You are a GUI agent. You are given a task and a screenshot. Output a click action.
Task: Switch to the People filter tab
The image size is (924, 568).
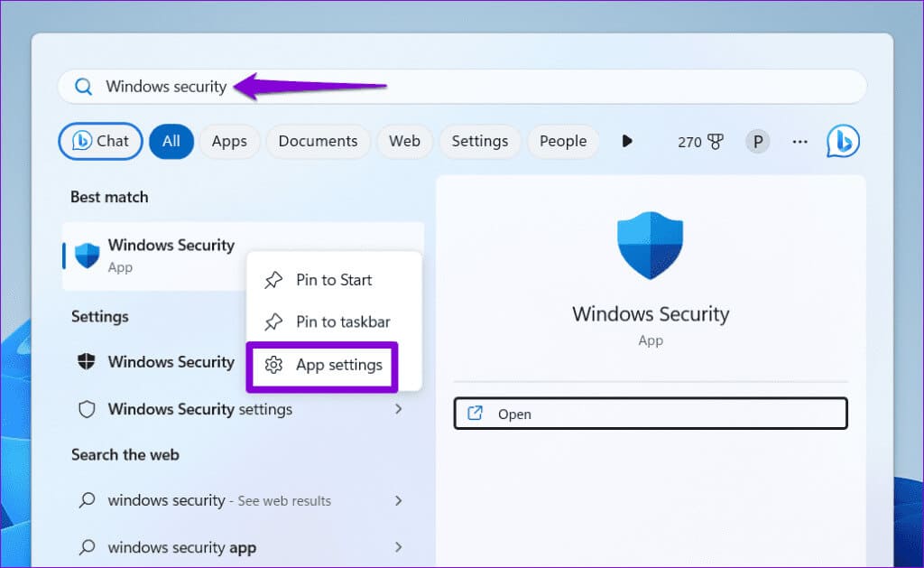click(563, 142)
